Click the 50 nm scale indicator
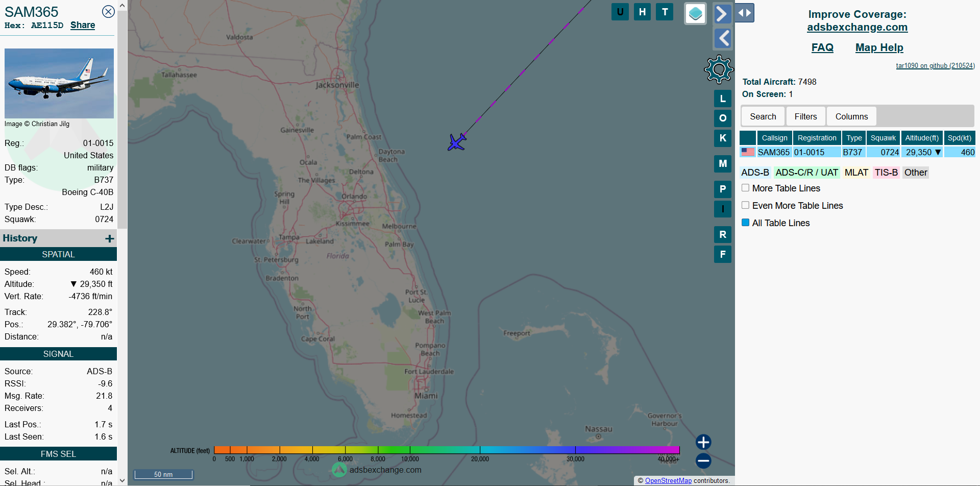 tap(163, 474)
